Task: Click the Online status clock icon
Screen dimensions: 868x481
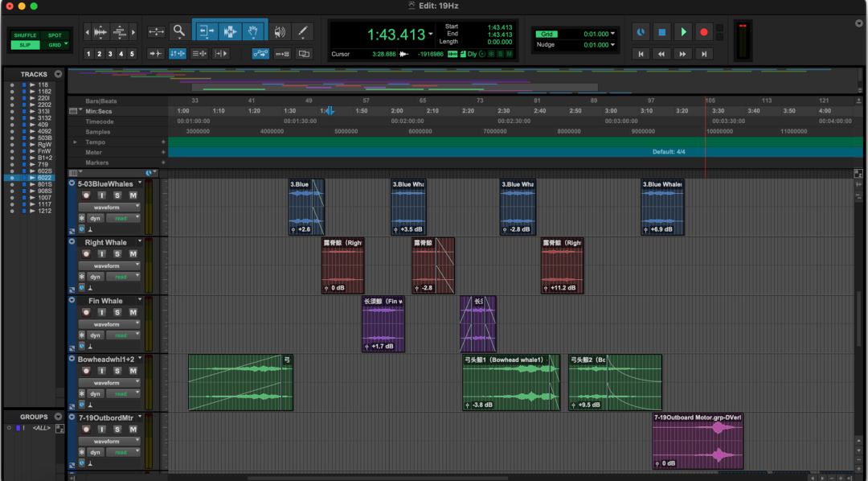Action: click(x=641, y=32)
